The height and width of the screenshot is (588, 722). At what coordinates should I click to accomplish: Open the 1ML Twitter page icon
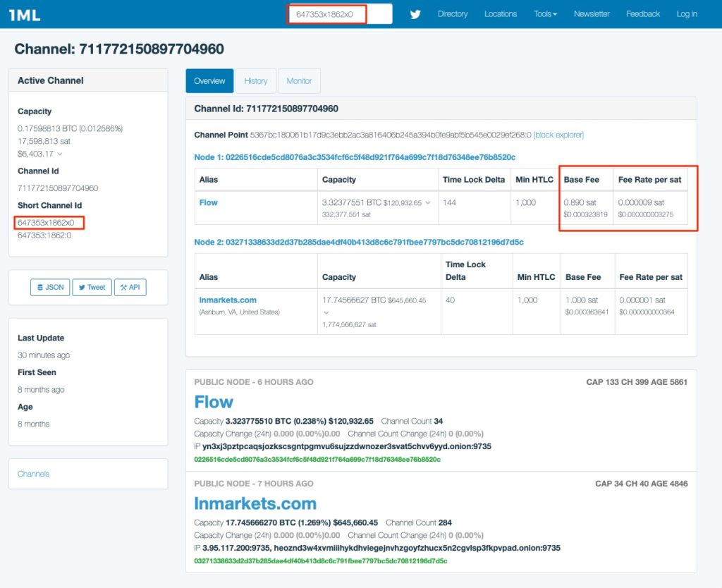click(x=415, y=14)
